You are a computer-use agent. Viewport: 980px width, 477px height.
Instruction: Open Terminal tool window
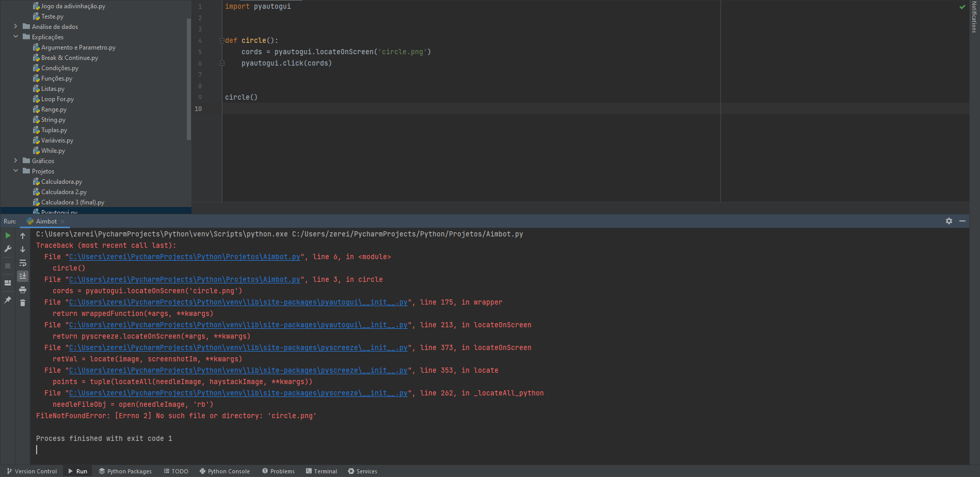coord(322,471)
